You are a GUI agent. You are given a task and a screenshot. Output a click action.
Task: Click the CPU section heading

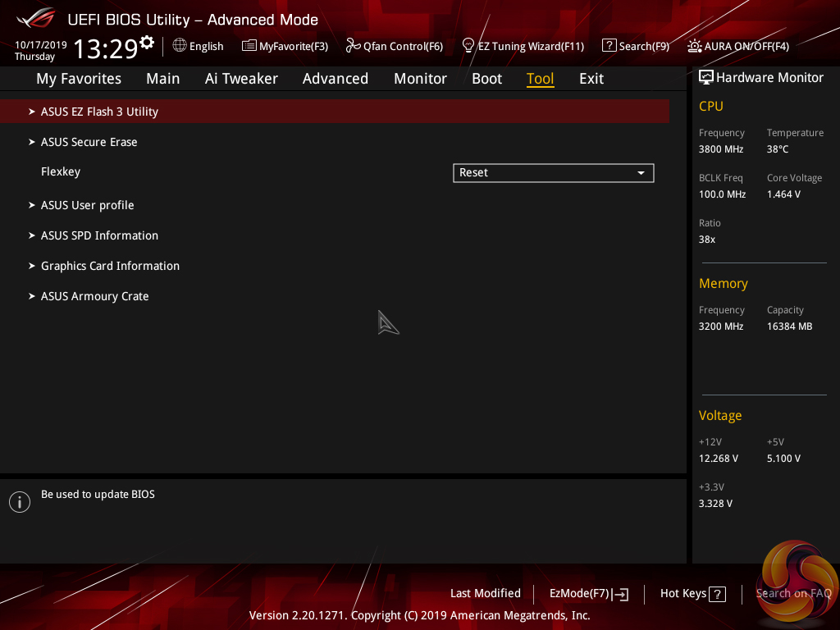click(711, 107)
